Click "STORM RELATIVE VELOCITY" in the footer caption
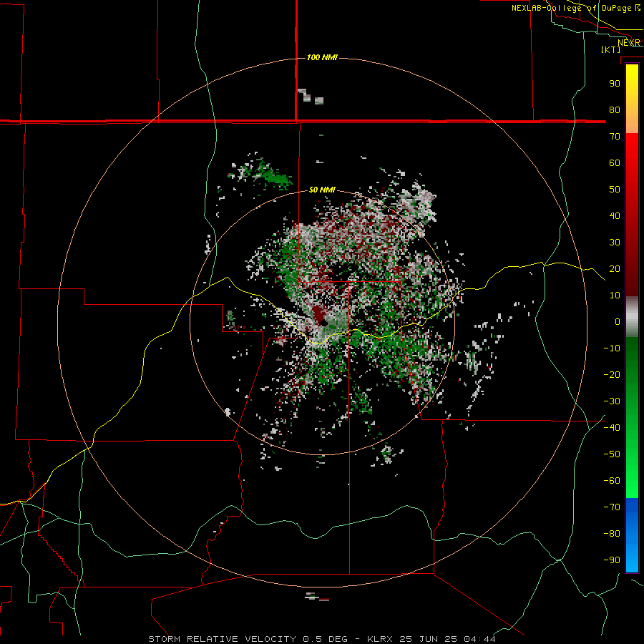 click(222, 639)
